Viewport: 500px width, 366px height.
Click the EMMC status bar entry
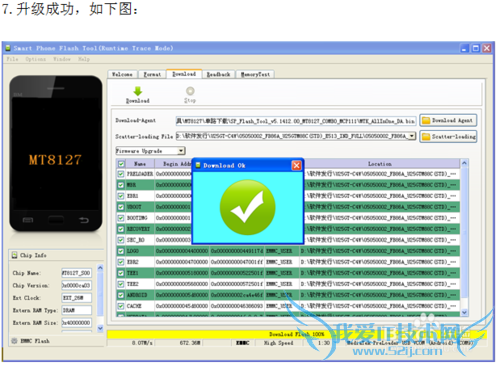(x=243, y=343)
